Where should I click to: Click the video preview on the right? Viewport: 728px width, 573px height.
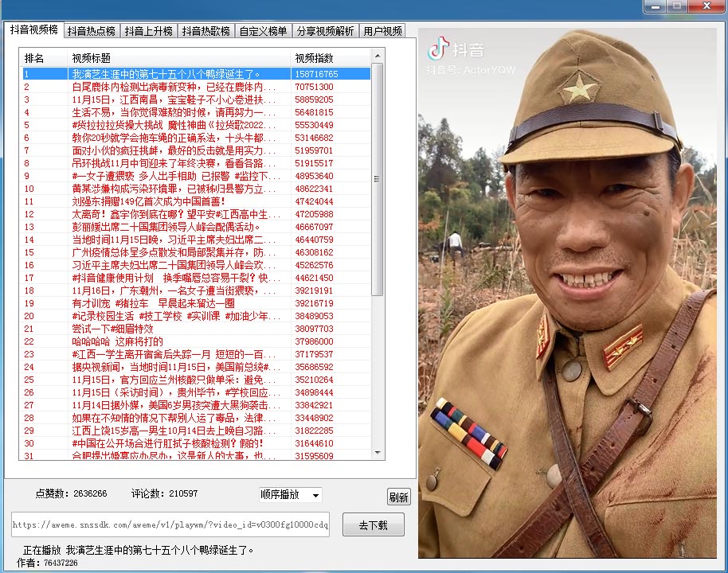coord(567,293)
